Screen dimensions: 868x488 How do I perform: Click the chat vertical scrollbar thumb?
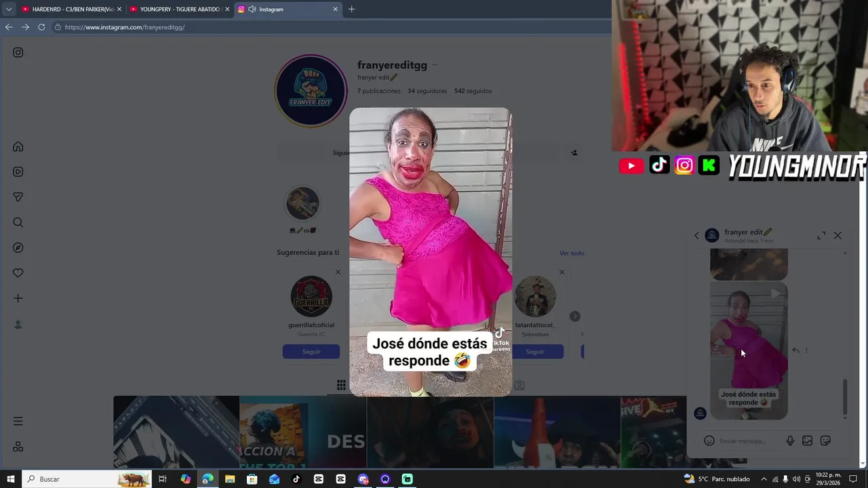pos(845,396)
